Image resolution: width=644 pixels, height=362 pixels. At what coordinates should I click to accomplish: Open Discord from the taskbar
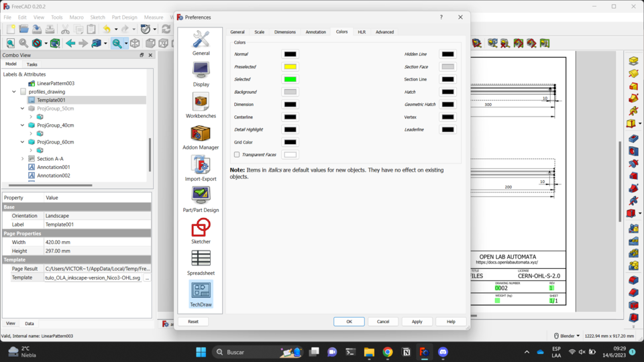pos(443,352)
